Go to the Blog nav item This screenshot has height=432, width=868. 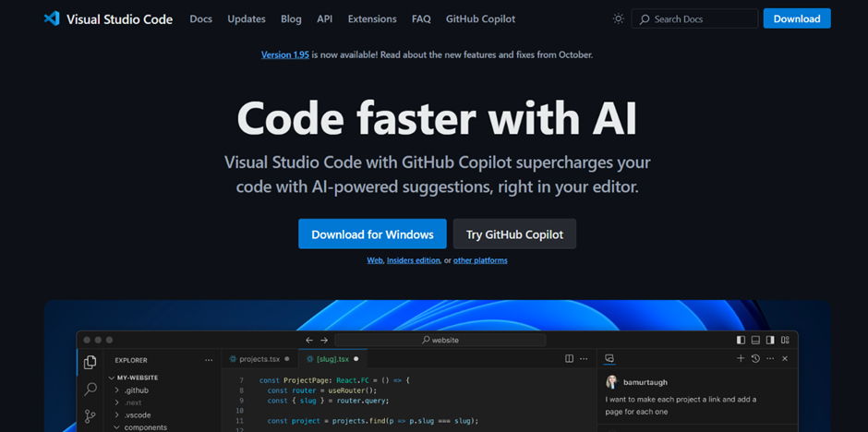(x=291, y=18)
